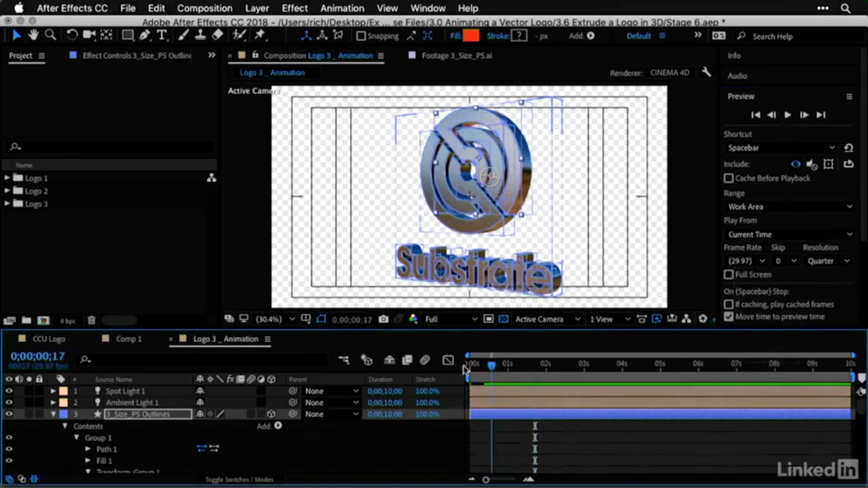Click the red Fill color swatch
Screen dimensions: 868x488
coord(471,35)
